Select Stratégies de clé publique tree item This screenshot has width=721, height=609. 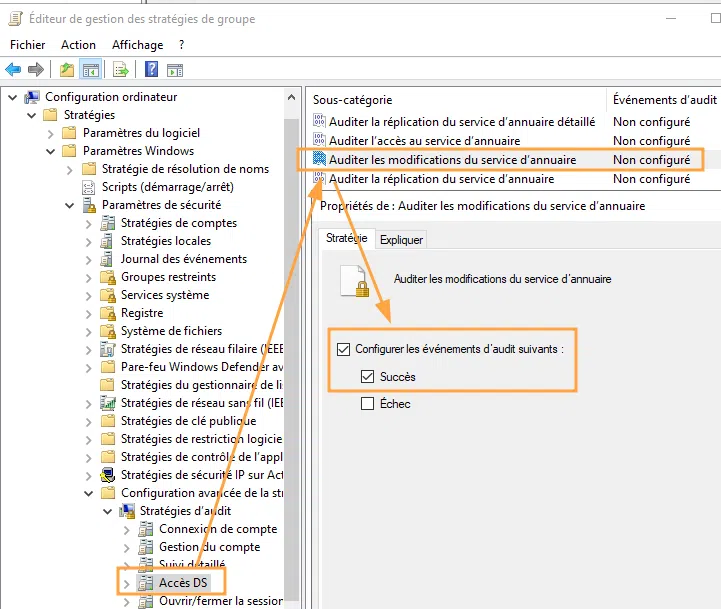tap(188, 421)
